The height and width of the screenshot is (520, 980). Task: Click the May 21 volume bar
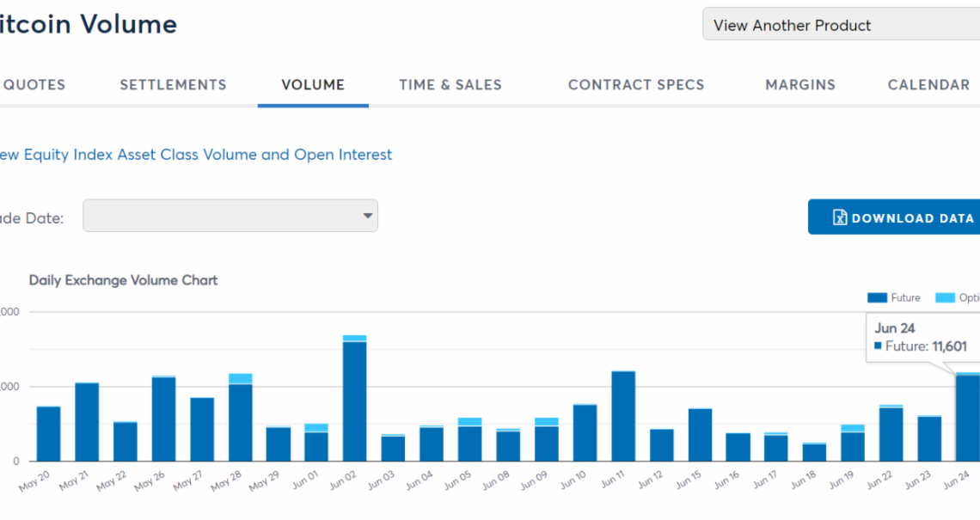(87, 421)
